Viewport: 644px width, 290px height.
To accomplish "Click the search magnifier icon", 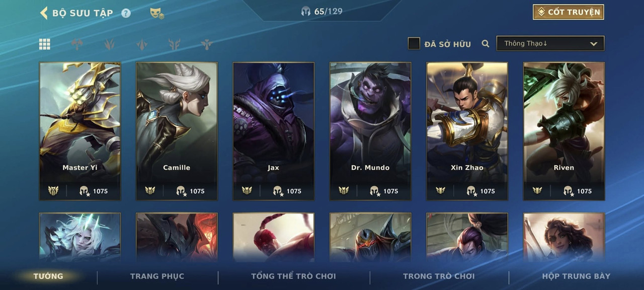I will pos(486,44).
